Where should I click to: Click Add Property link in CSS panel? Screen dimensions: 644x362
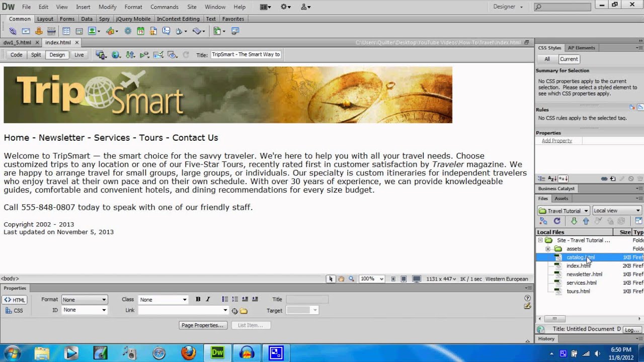coord(556,141)
